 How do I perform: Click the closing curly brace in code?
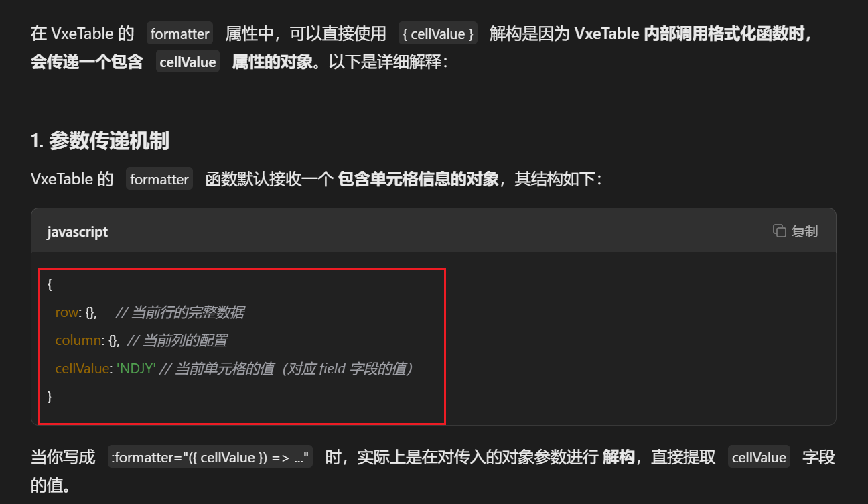[50, 397]
